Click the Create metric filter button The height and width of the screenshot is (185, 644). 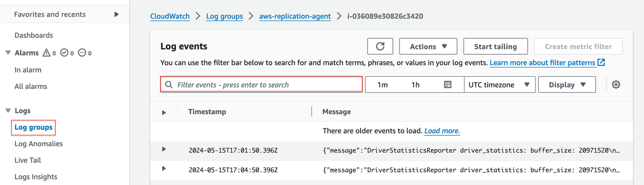point(578,46)
